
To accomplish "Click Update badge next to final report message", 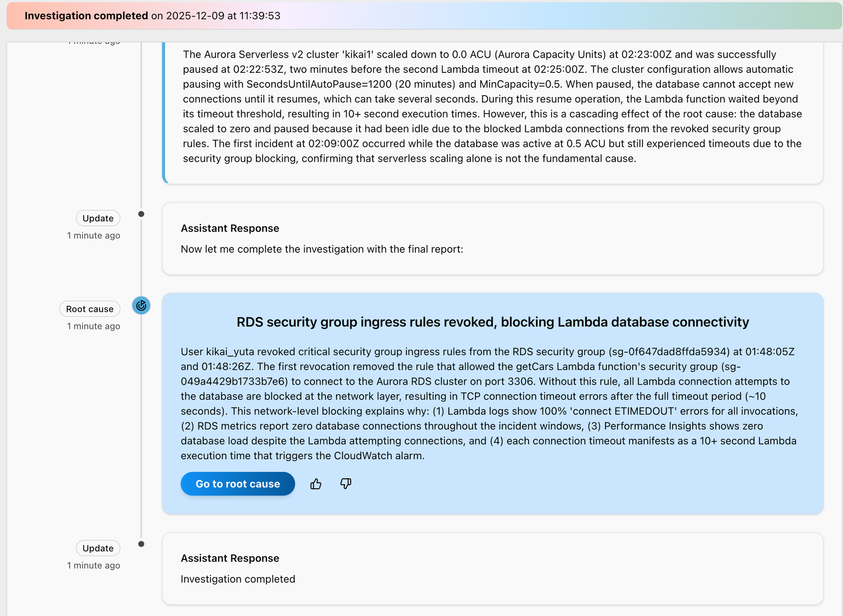I will point(98,219).
